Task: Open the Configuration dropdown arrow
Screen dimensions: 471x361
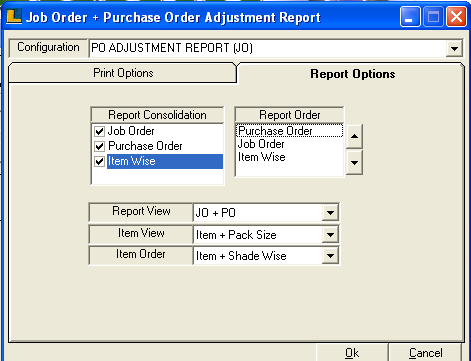Action: coord(454,48)
